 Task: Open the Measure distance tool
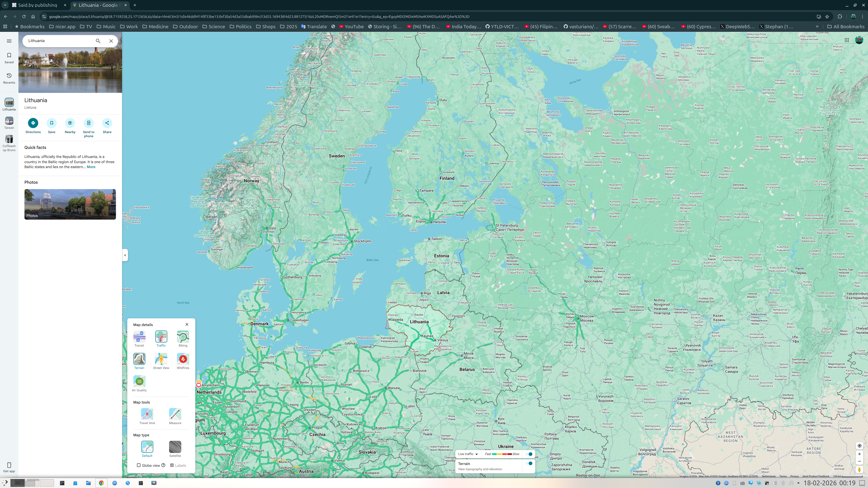[175, 414]
